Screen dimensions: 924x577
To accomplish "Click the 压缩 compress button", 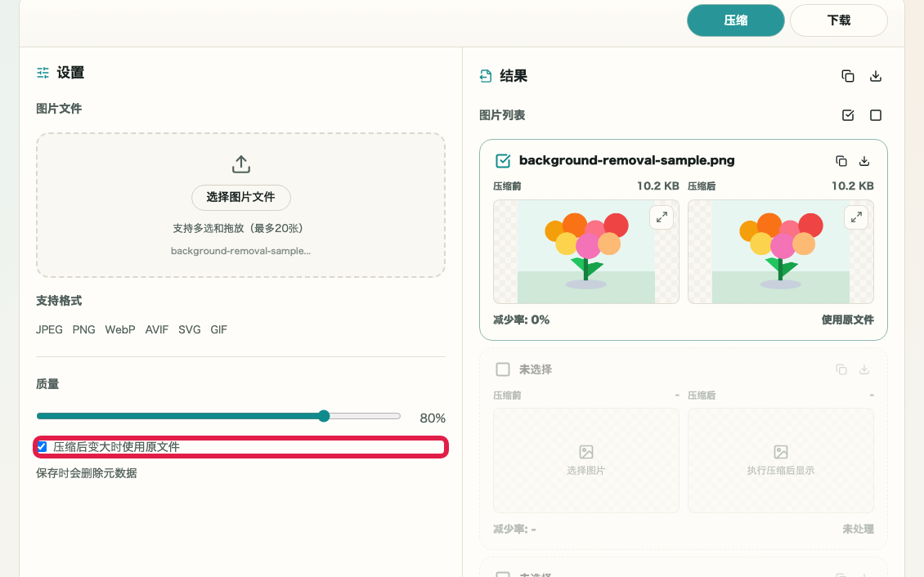I will click(x=735, y=20).
